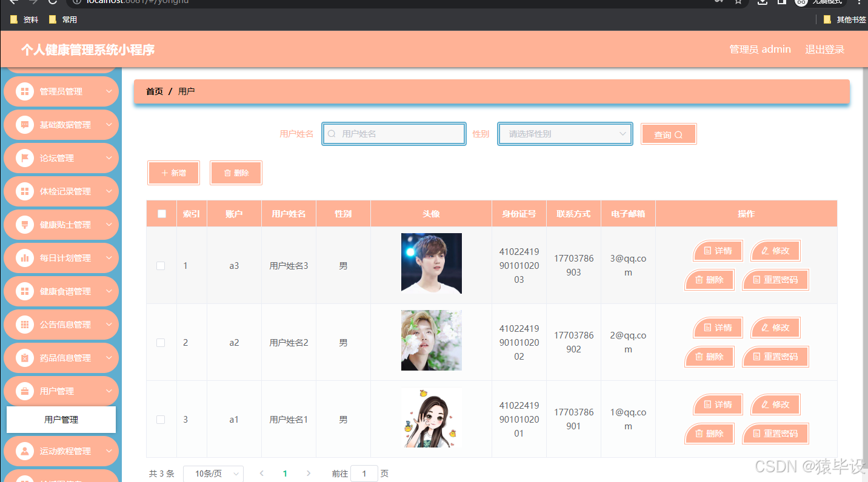The image size is (868, 482).
Task: Click page number 1 in pagination
Action: tap(285, 474)
